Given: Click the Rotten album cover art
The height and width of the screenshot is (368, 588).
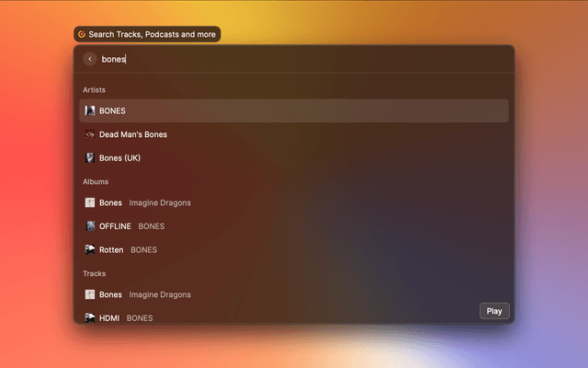Looking at the screenshot, I should tap(90, 249).
